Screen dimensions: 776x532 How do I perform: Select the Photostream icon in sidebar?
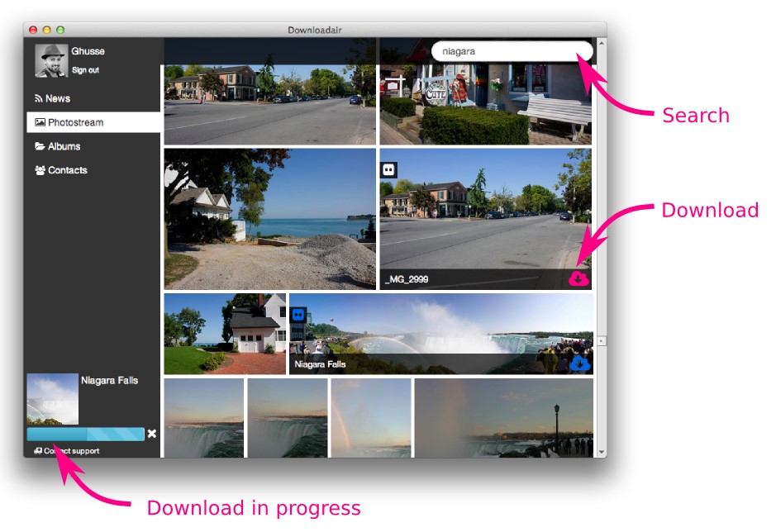(x=40, y=121)
